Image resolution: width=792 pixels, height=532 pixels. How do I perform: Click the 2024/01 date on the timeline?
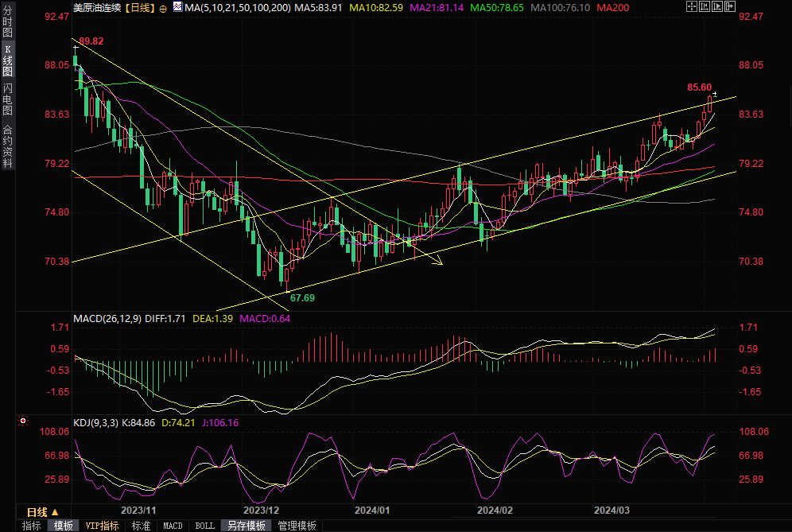tap(372, 511)
